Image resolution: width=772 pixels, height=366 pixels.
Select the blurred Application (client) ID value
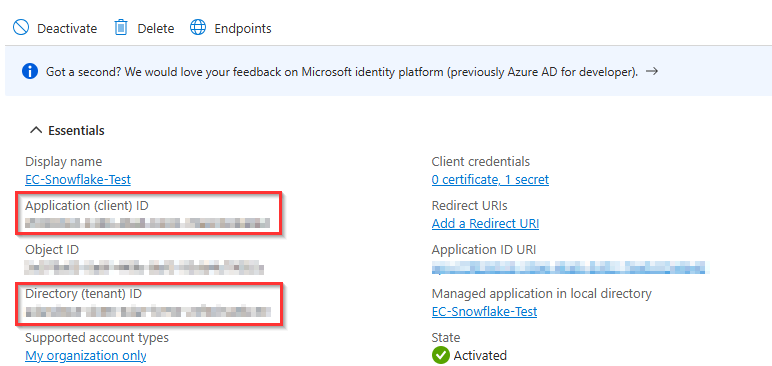pyautogui.click(x=147, y=224)
